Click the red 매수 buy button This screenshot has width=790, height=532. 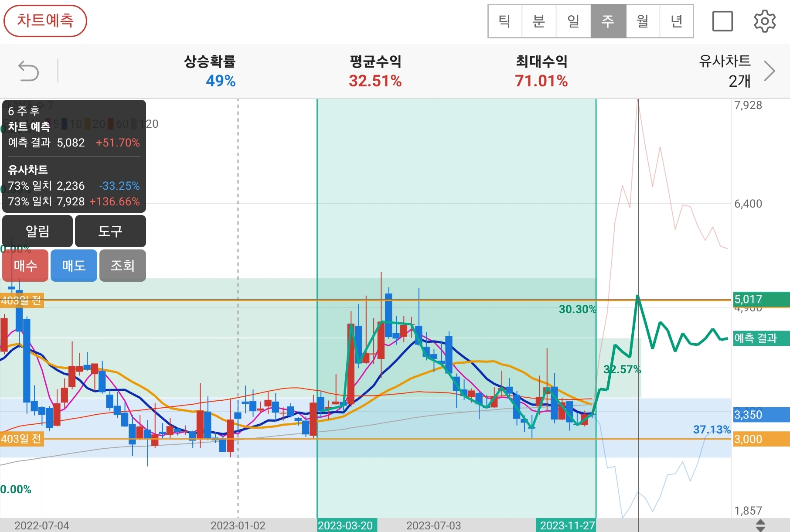pyautogui.click(x=25, y=266)
